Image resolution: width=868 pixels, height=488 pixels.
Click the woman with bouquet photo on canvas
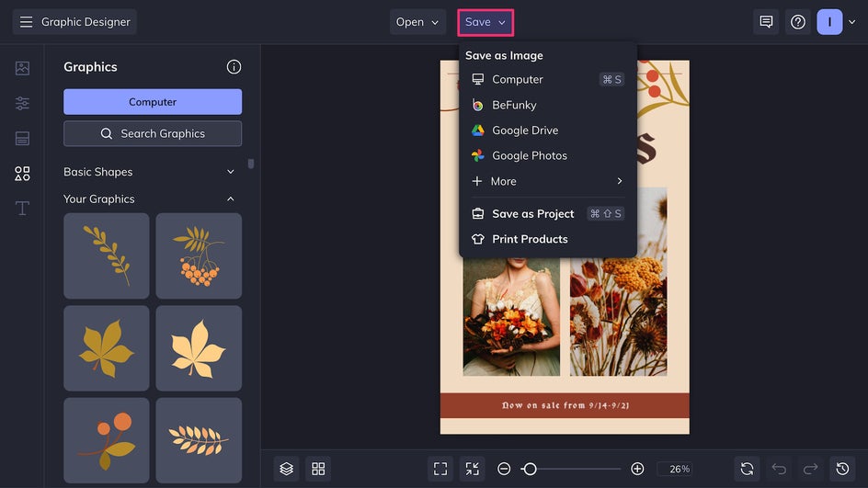[x=511, y=316]
